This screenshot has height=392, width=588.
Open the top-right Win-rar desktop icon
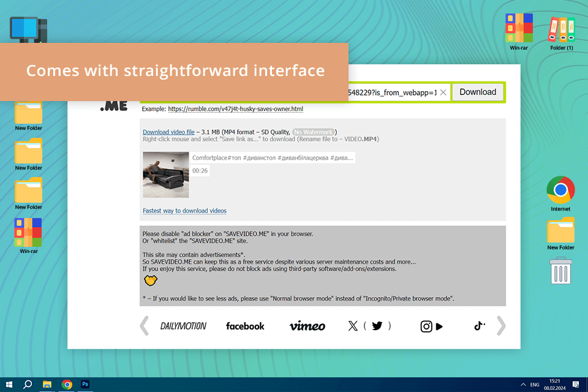[x=519, y=32]
